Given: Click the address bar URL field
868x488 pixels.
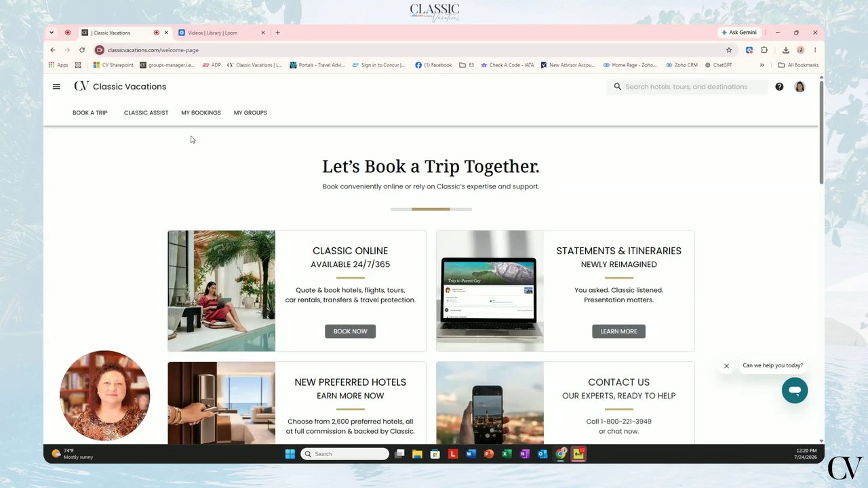Looking at the screenshot, I should 407,50.
